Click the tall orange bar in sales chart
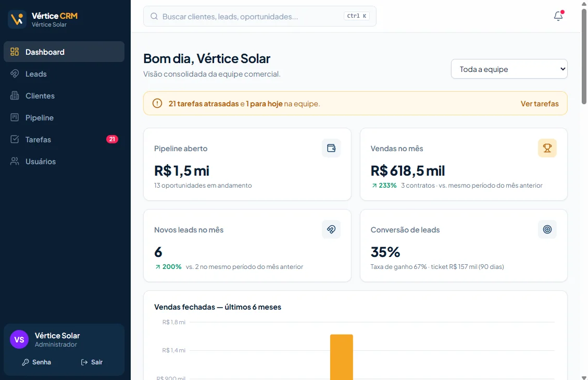The width and height of the screenshot is (588, 380). tap(341, 357)
